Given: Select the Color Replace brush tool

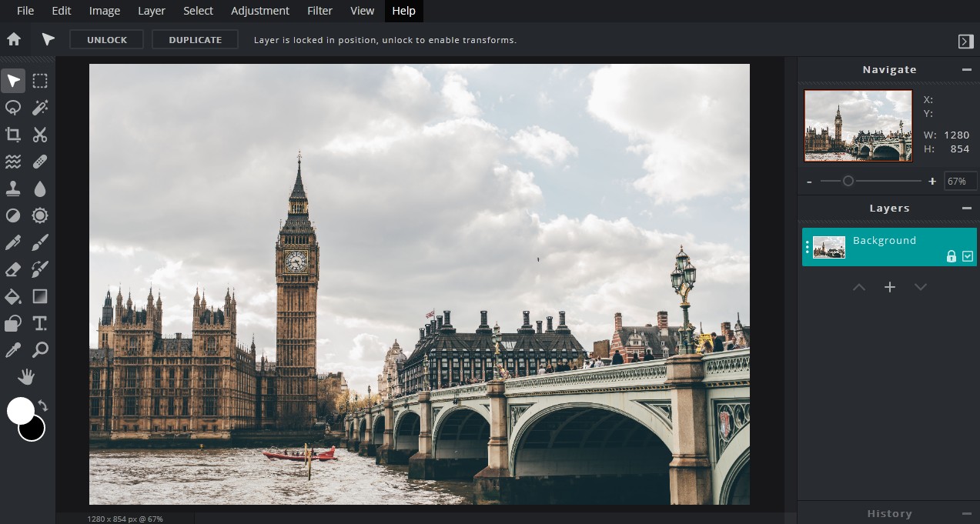Looking at the screenshot, I should tap(40, 269).
